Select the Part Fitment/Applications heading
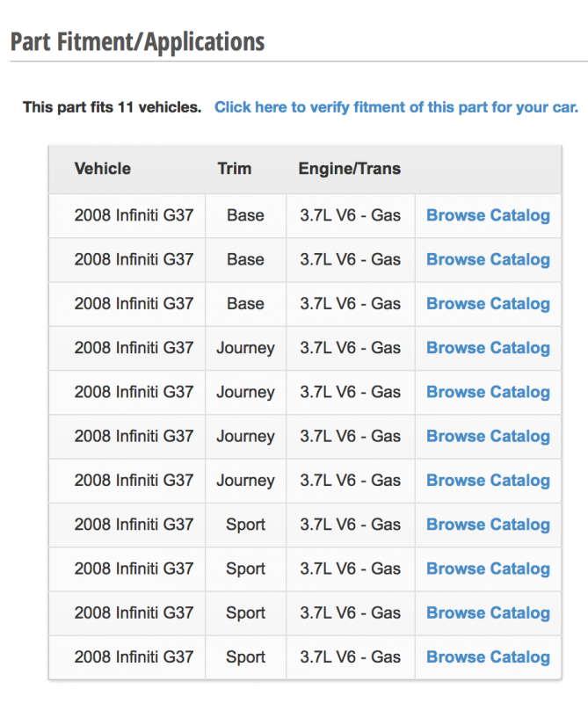The width and height of the screenshot is (588, 703). click(138, 41)
